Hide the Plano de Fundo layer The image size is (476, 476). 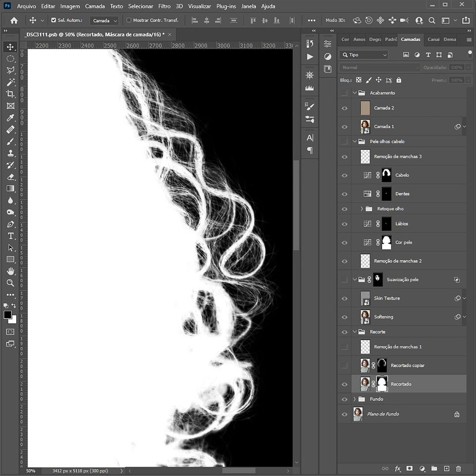coord(345,414)
